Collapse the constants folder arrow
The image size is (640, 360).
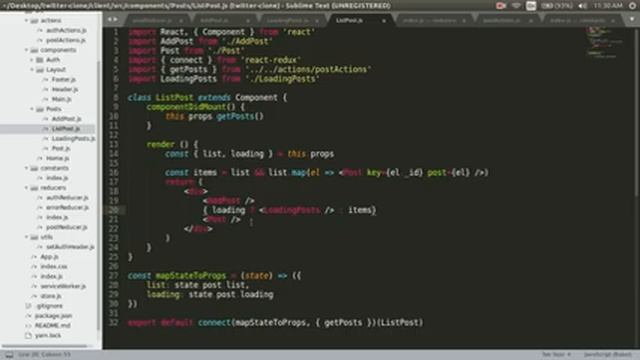tap(27, 168)
